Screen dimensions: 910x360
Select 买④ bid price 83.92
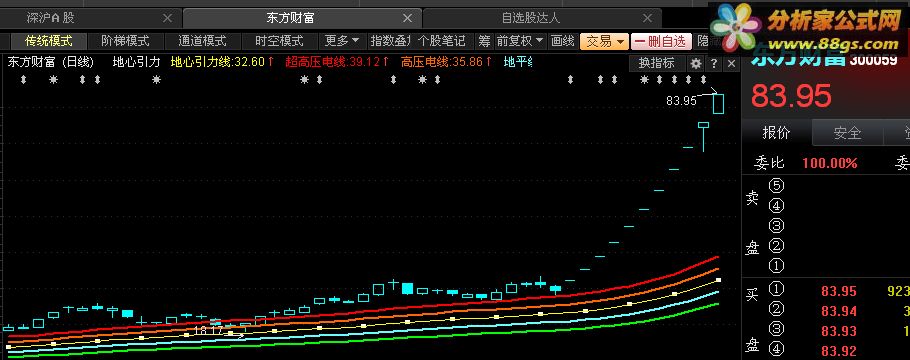(839, 351)
